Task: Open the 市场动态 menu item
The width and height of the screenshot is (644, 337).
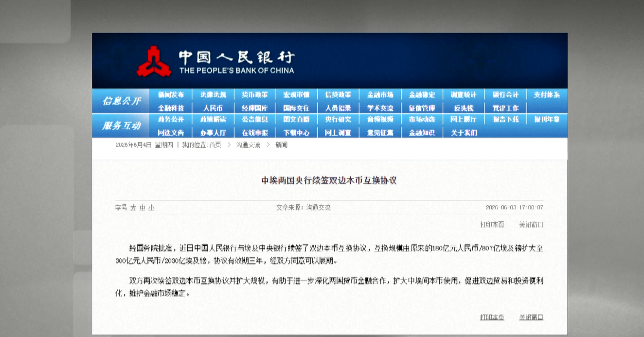Action: coord(422,119)
